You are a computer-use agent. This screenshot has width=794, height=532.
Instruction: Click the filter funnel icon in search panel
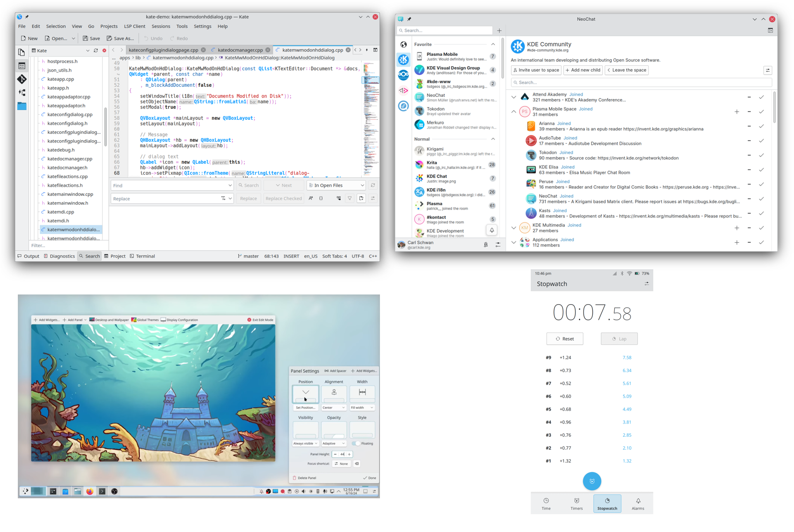tap(350, 198)
